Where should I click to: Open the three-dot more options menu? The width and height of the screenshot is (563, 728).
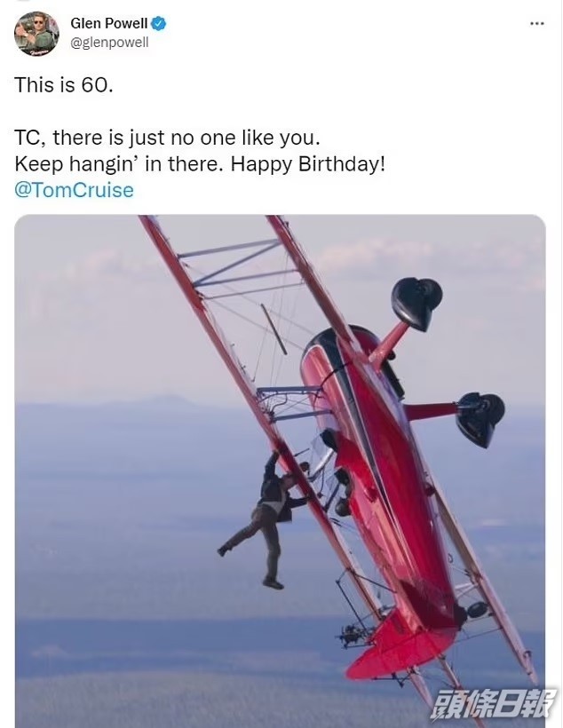coord(536,23)
